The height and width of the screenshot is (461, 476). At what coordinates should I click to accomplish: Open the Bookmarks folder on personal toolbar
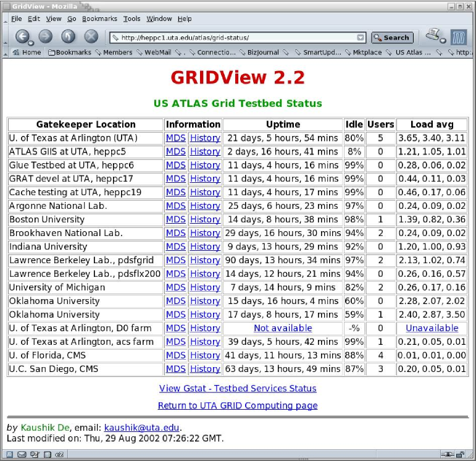pos(69,53)
